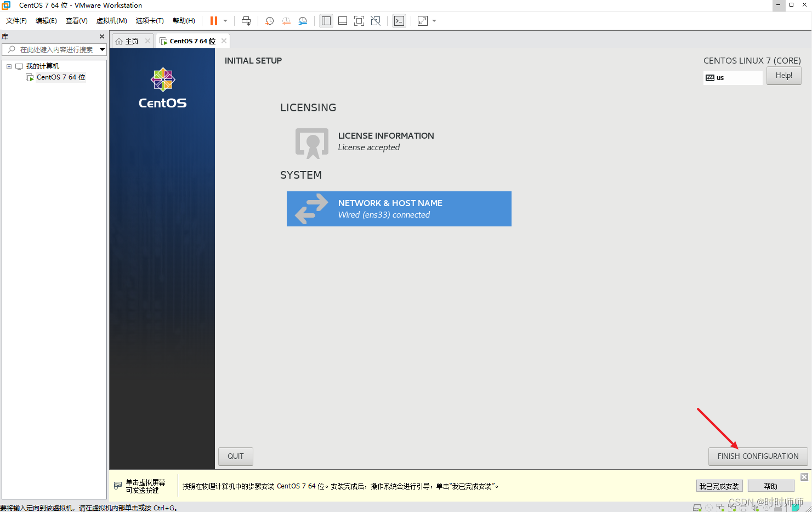Open the 帮助(H) menu
Image resolution: width=812 pixels, height=512 pixels.
(184, 21)
